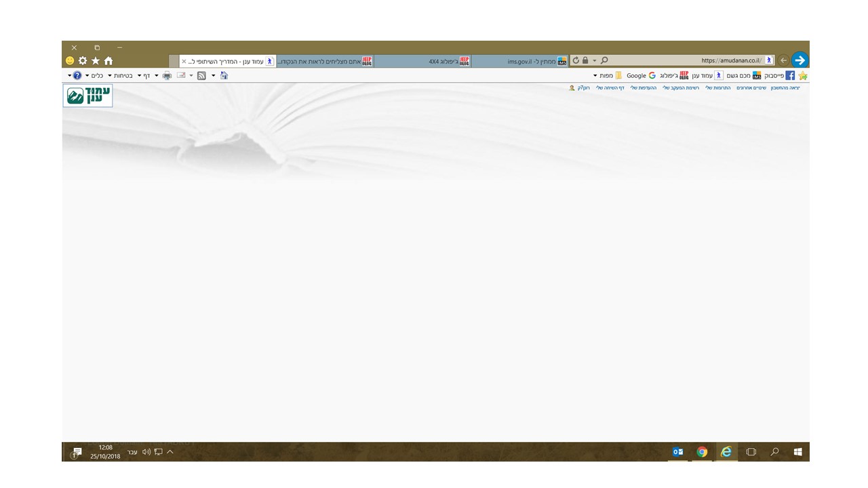Open the רשימת המעקב שלי link
The width and height of the screenshot is (868, 488).
pyautogui.click(x=681, y=88)
